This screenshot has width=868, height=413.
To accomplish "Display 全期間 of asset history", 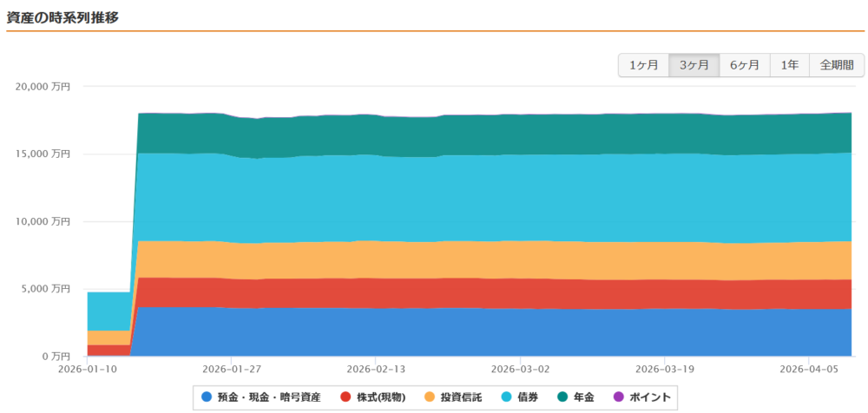I will tap(837, 65).
